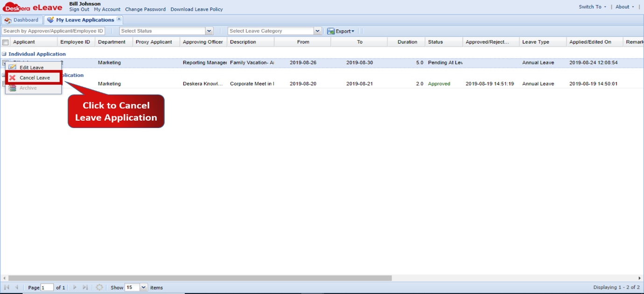The width and height of the screenshot is (644, 294).
Task: Click the Archive books icon
Action: [x=12, y=88]
